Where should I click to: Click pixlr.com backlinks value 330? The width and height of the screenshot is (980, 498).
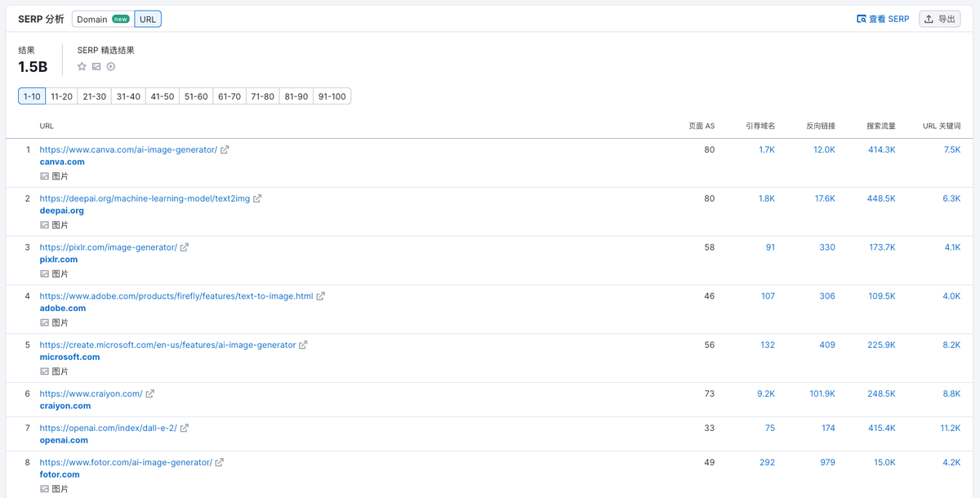tap(827, 247)
